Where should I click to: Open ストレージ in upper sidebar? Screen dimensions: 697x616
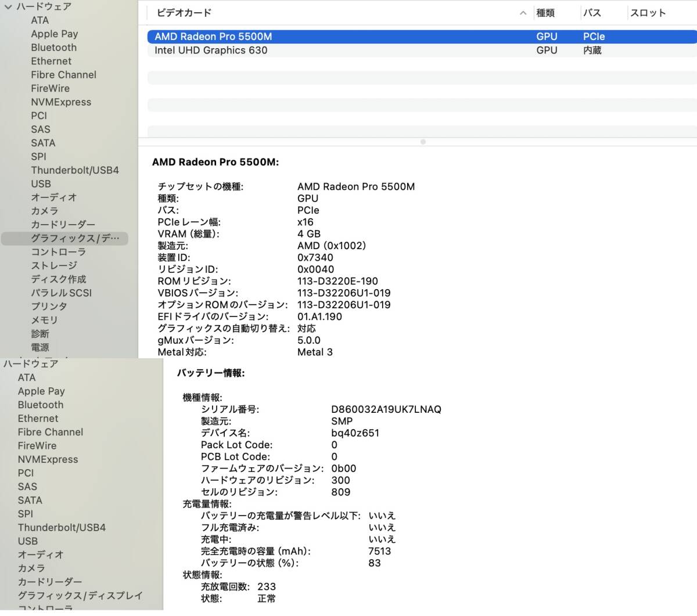(x=54, y=265)
